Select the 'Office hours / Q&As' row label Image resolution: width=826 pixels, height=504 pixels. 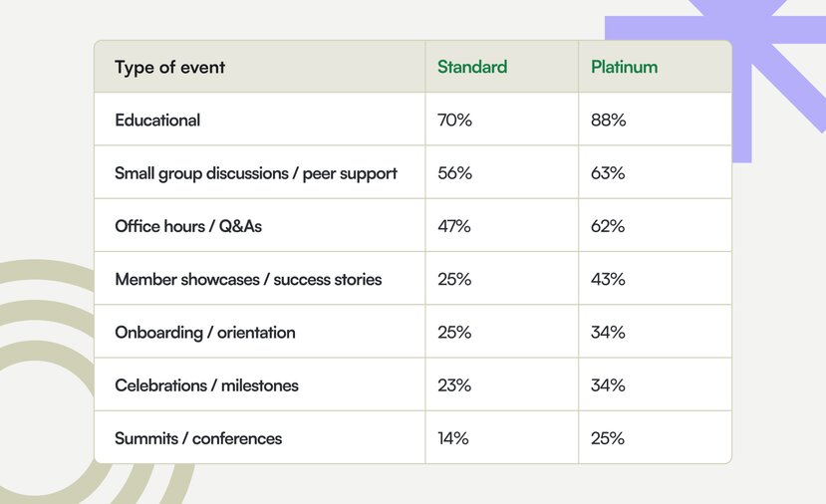click(188, 226)
